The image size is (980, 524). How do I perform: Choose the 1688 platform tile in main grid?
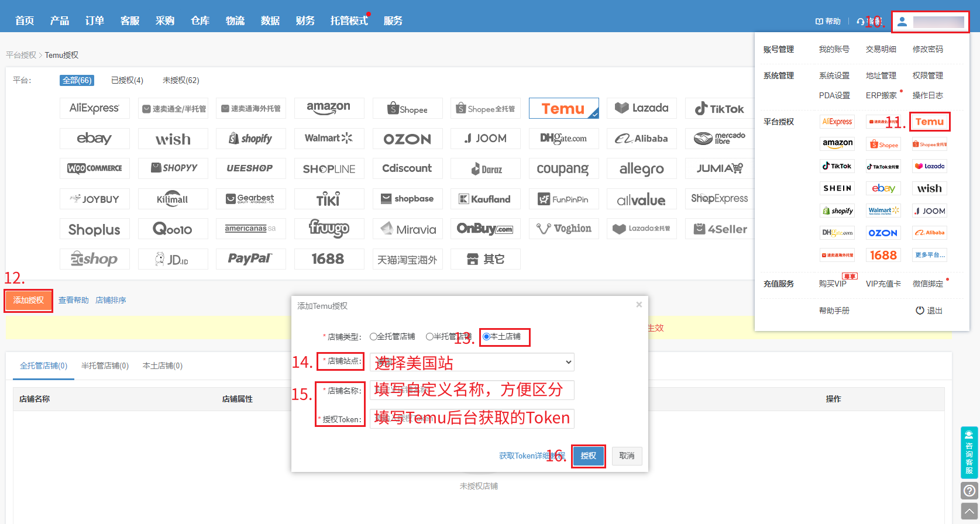pyautogui.click(x=329, y=258)
